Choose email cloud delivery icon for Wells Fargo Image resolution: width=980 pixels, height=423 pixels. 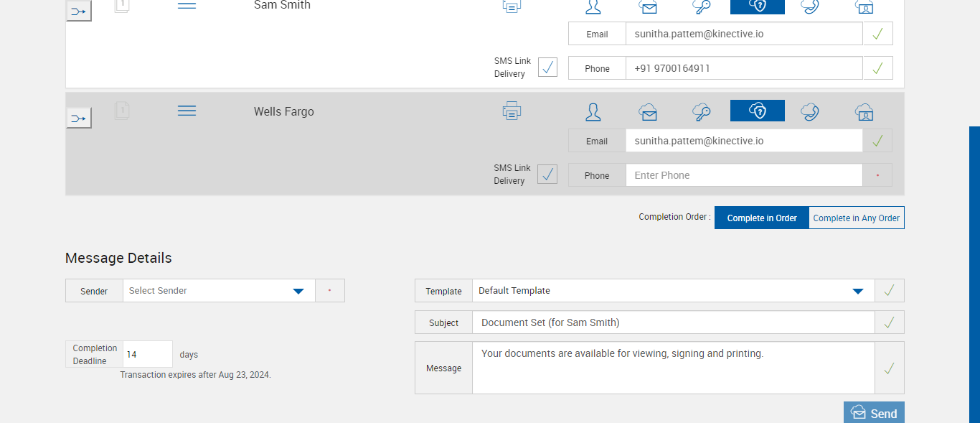(x=648, y=111)
